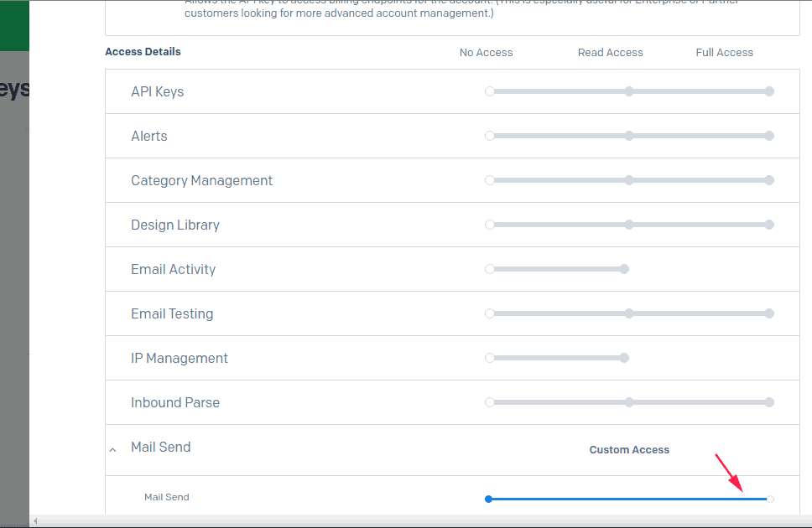Click the Design Library row label

(x=175, y=225)
